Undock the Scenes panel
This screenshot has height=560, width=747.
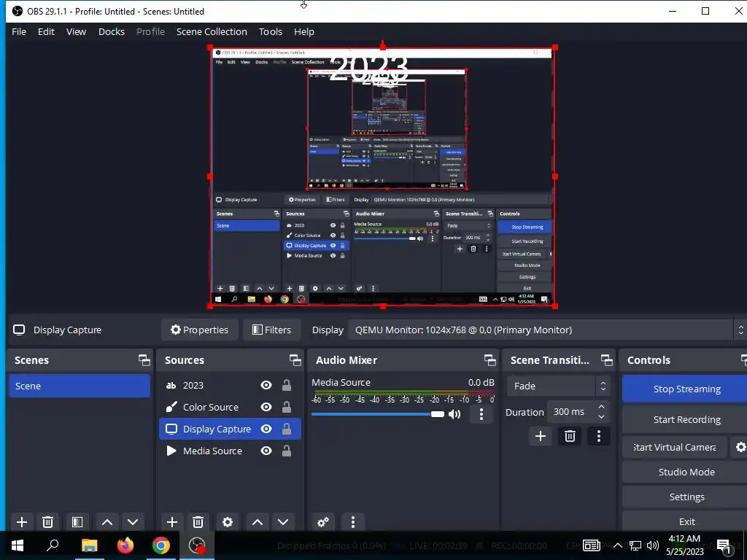point(144,360)
